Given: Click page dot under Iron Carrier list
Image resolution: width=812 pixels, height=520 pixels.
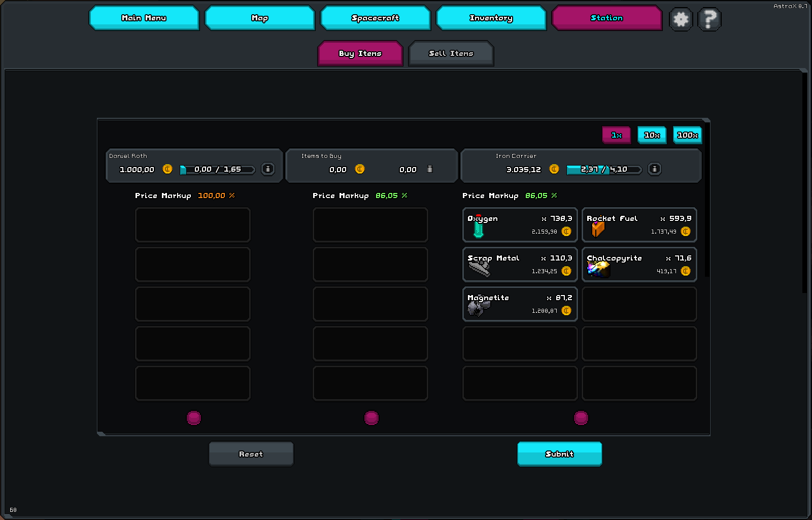Looking at the screenshot, I should (581, 418).
